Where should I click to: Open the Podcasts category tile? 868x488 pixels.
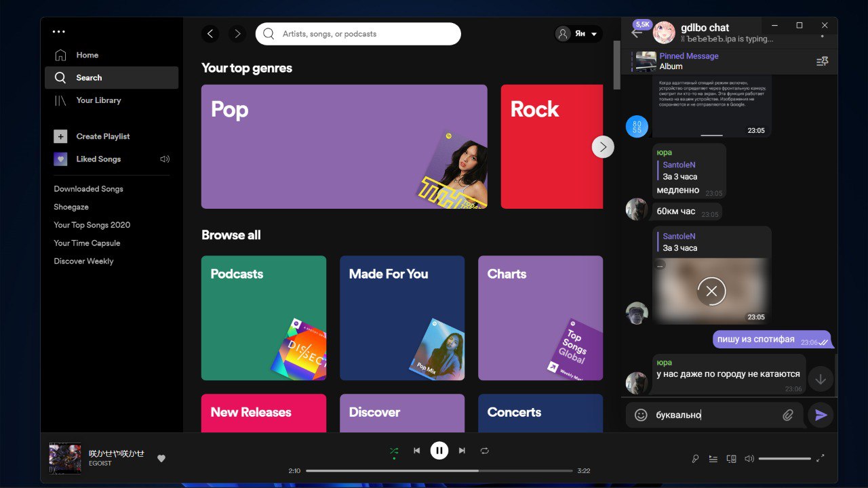pyautogui.click(x=264, y=318)
